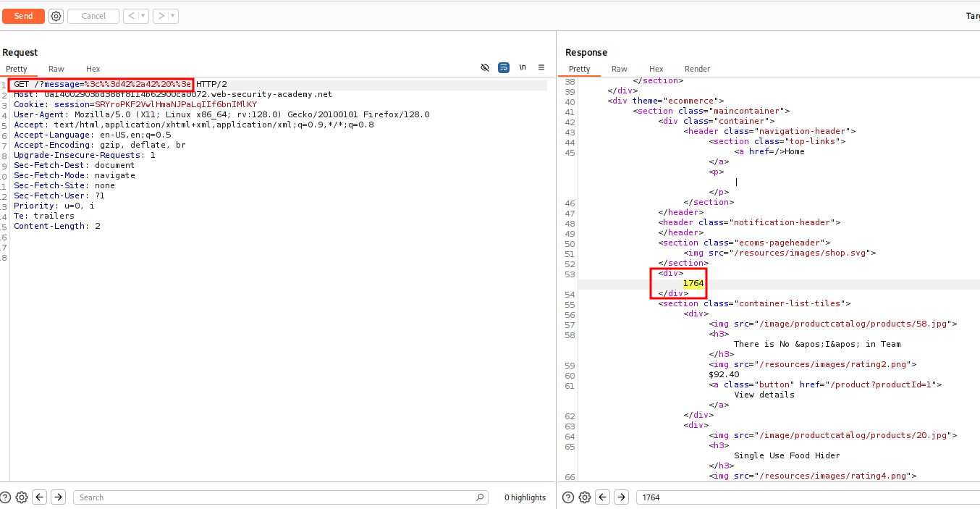
Task: Open help icon under Request panel
Action: pos(6,497)
